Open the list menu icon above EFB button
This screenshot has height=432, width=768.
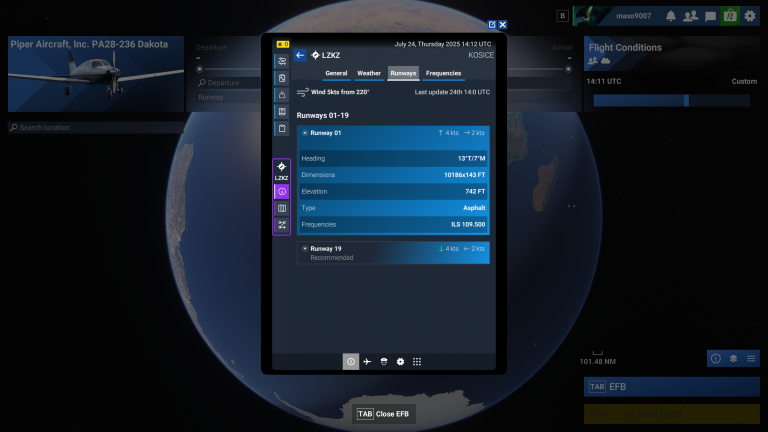pyautogui.click(x=751, y=359)
